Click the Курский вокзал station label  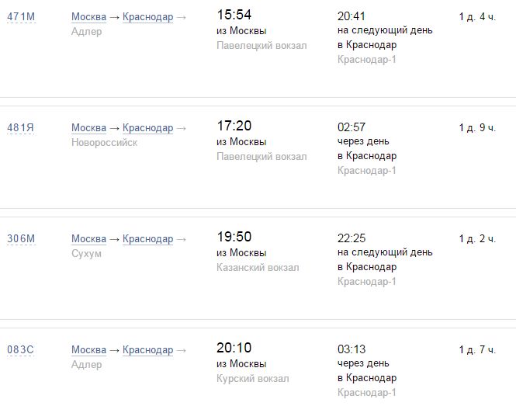[x=253, y=379]
